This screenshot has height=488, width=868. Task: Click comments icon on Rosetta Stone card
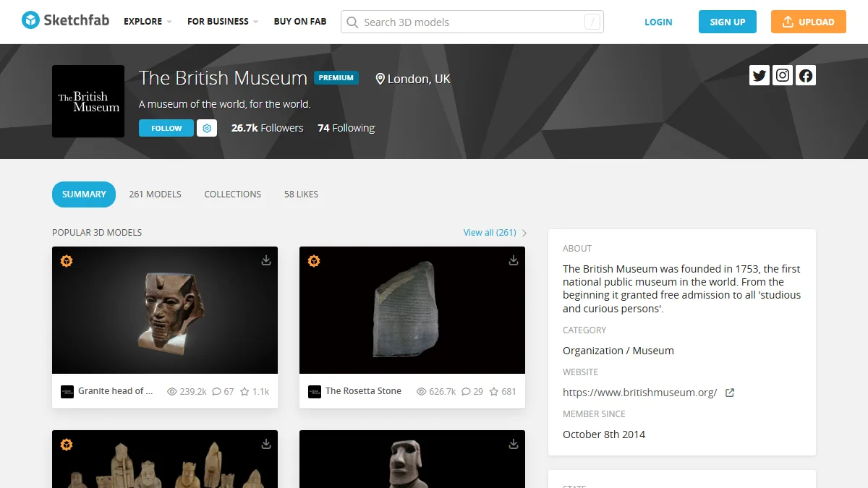[466, 391]
